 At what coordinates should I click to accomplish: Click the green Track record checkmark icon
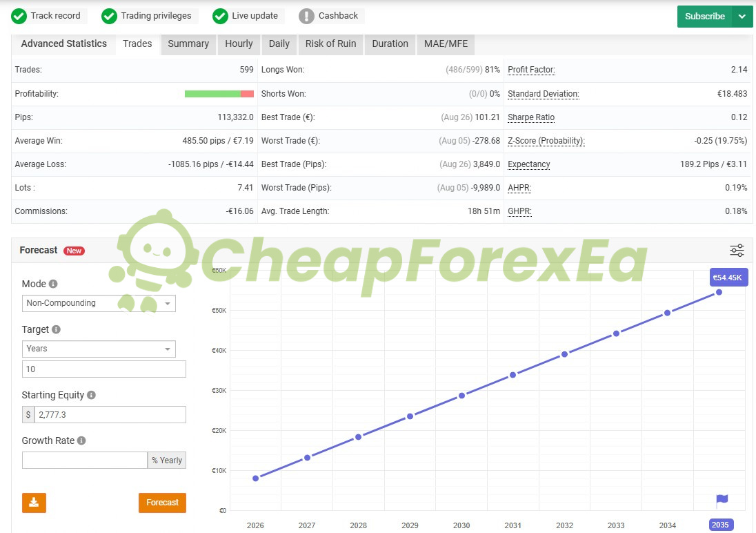tap(19, 16)
